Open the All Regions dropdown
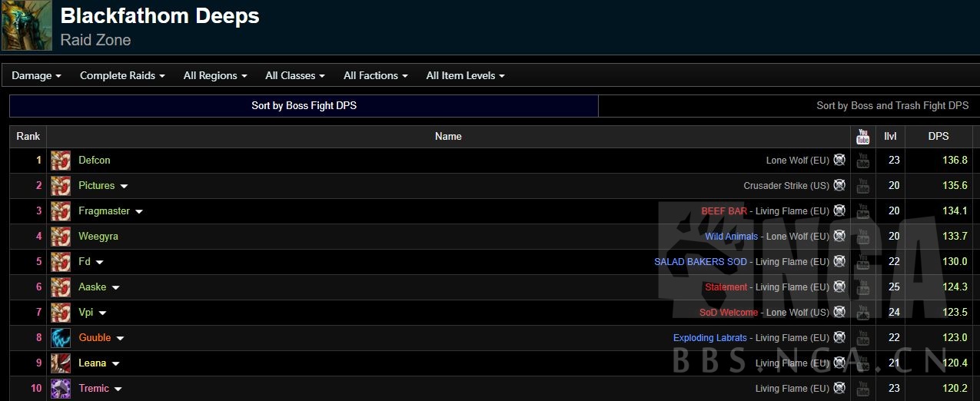The width and height of the screenshot is (980, 401). [x=215, y=75]
